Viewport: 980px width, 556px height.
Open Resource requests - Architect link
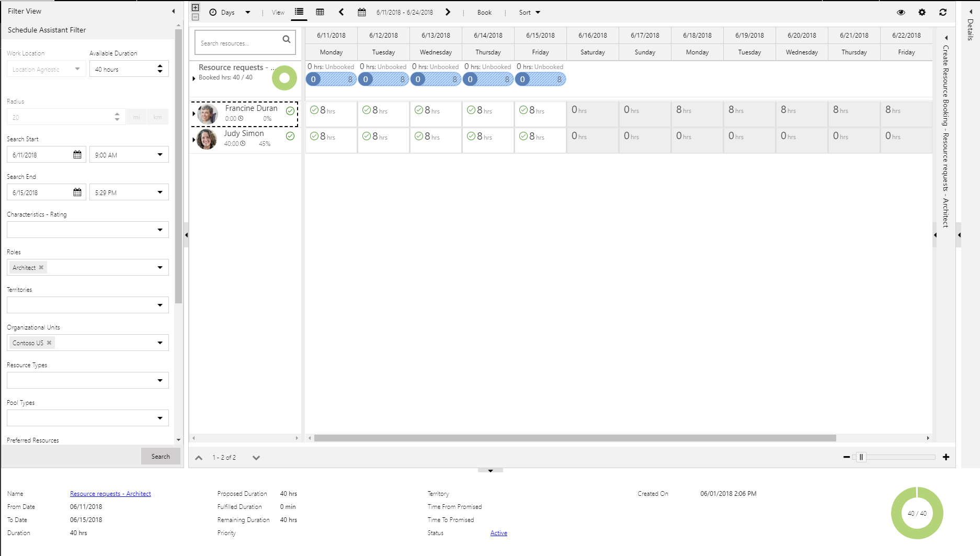[110, 494]
